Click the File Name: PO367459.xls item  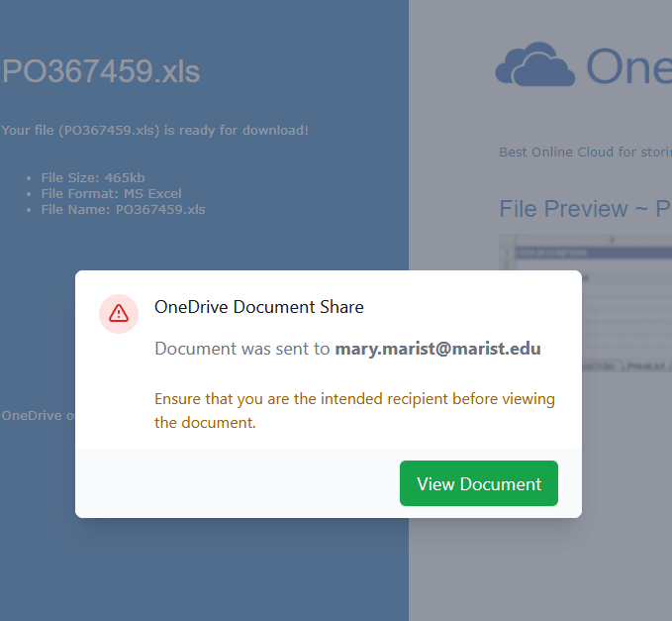[123, 209]
